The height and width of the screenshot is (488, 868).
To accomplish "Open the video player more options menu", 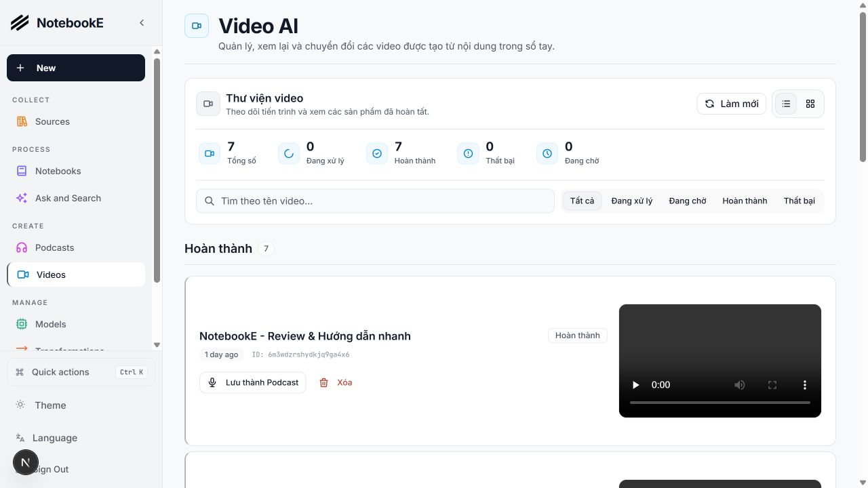I will coord(805,385).
